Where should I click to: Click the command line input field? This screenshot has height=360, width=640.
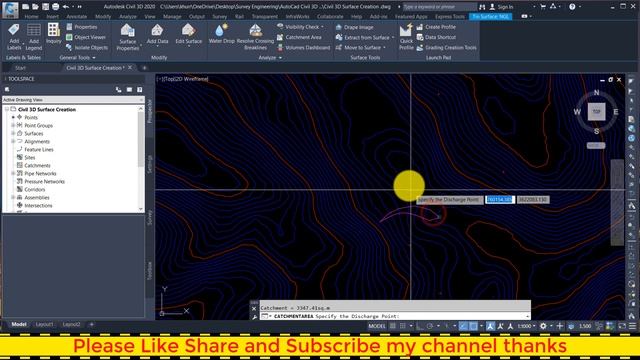(x=395, y=316)
